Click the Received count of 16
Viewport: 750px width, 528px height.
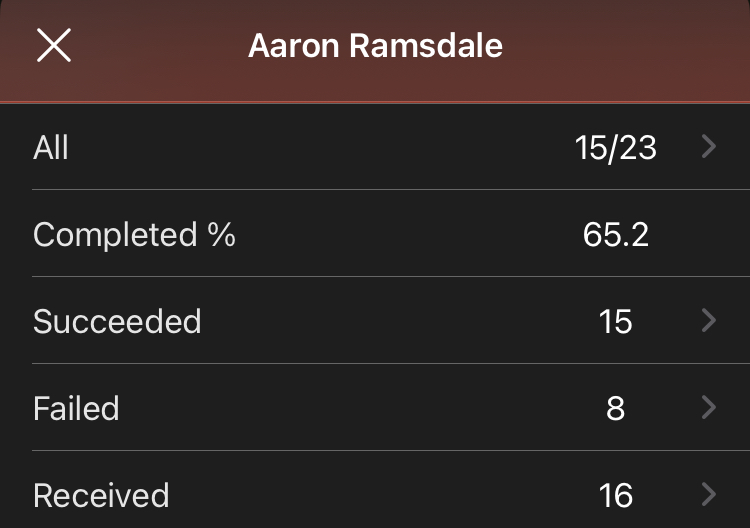[x=616, y=495]
